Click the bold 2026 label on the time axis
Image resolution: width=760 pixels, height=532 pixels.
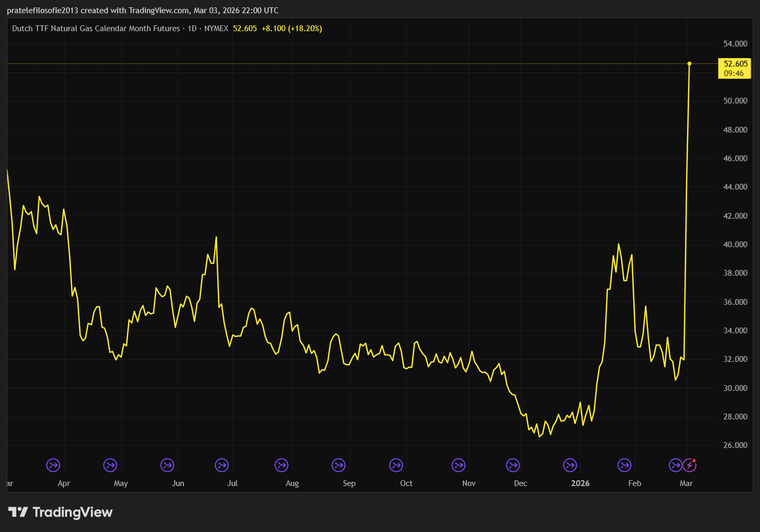point(580,483)
